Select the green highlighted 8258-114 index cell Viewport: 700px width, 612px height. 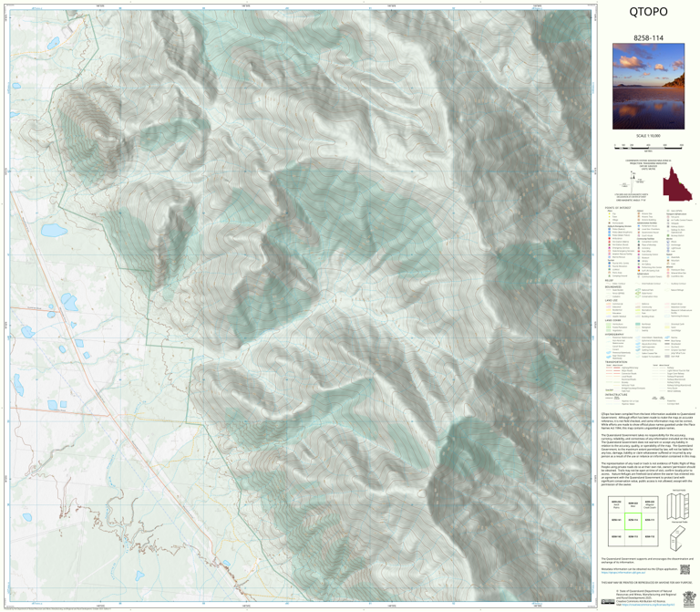pos(633,522)
